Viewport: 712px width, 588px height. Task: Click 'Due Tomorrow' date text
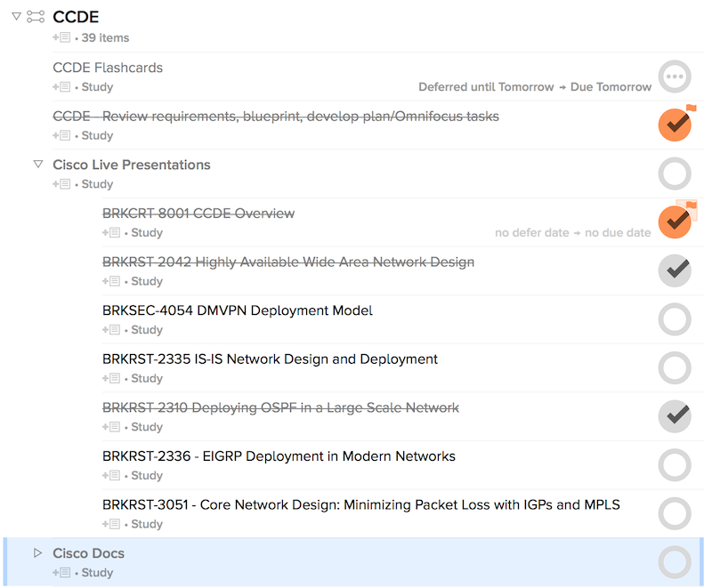point(611,86)
